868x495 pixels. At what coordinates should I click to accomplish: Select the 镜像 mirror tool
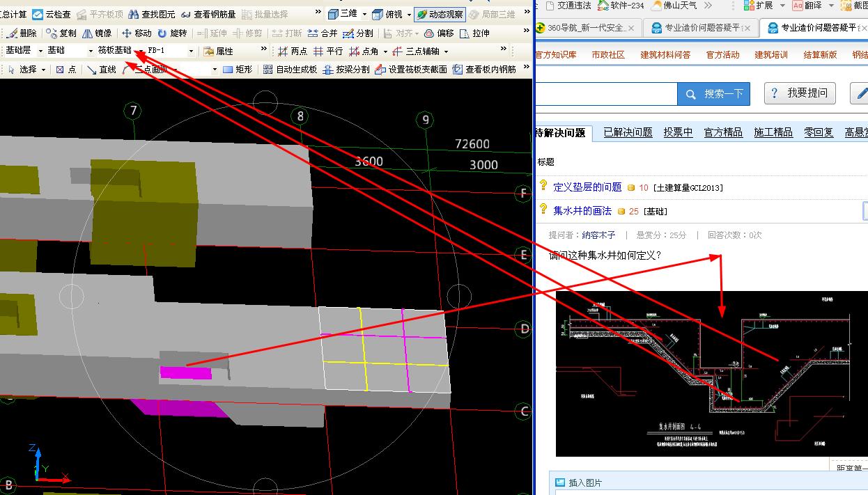97,33
